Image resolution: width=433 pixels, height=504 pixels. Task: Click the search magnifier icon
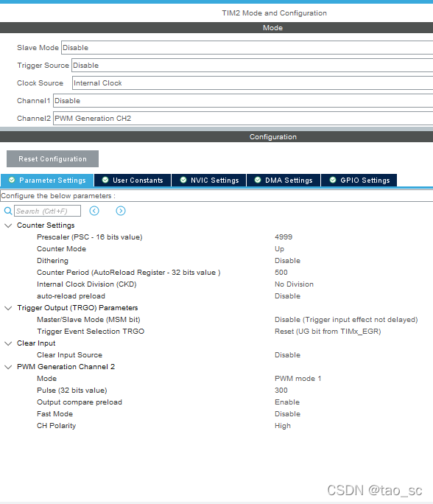[8, 211]
